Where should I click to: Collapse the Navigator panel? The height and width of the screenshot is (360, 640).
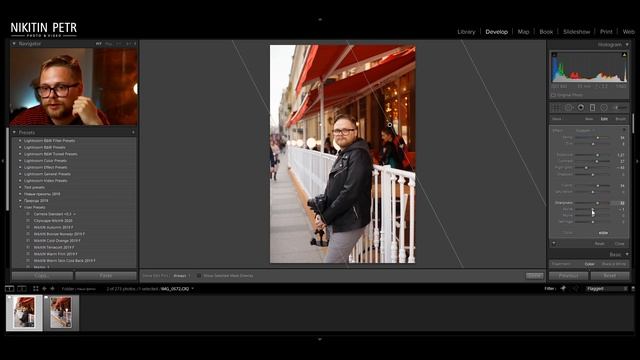[14, 44]
